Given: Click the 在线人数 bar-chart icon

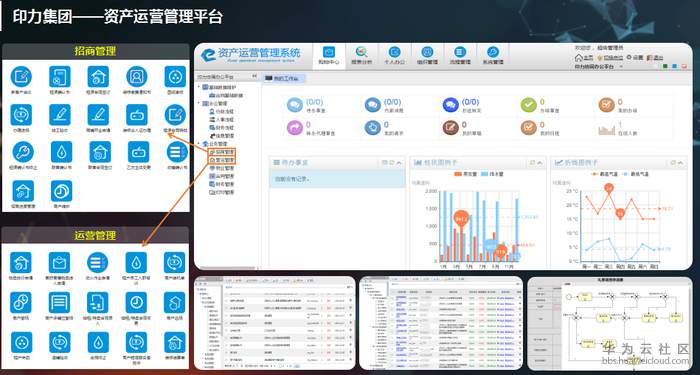Looking at the screenshot, I should (x=606, y=129).
